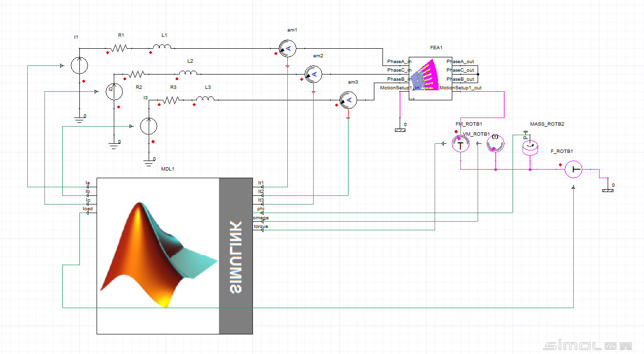The width and height of the screenshot is (644, 354).
Task: Click the I1 source label
Action: [x=76, y=37]
